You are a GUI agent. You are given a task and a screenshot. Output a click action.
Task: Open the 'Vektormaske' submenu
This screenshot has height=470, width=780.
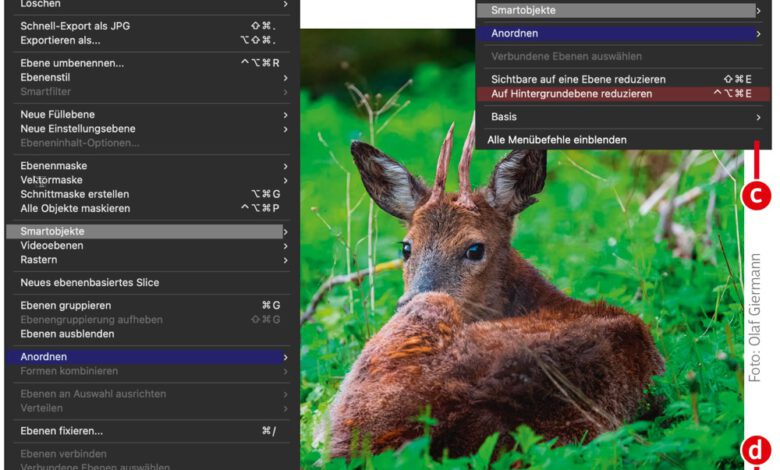click(51, 180)
